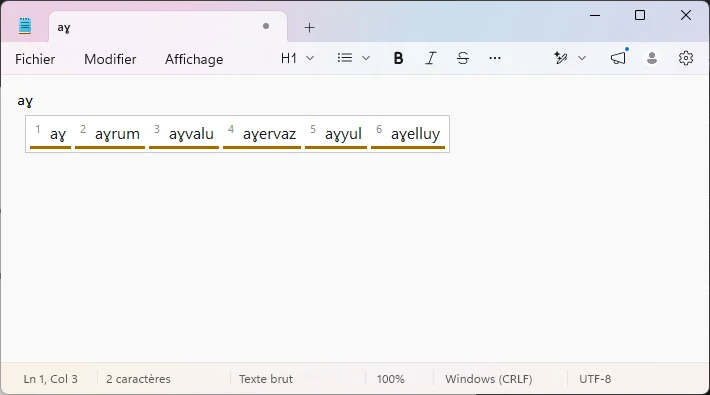Expand the heading styles dropdown arrow
This screenshot has width=710, height=395.
tap(310, 58)
